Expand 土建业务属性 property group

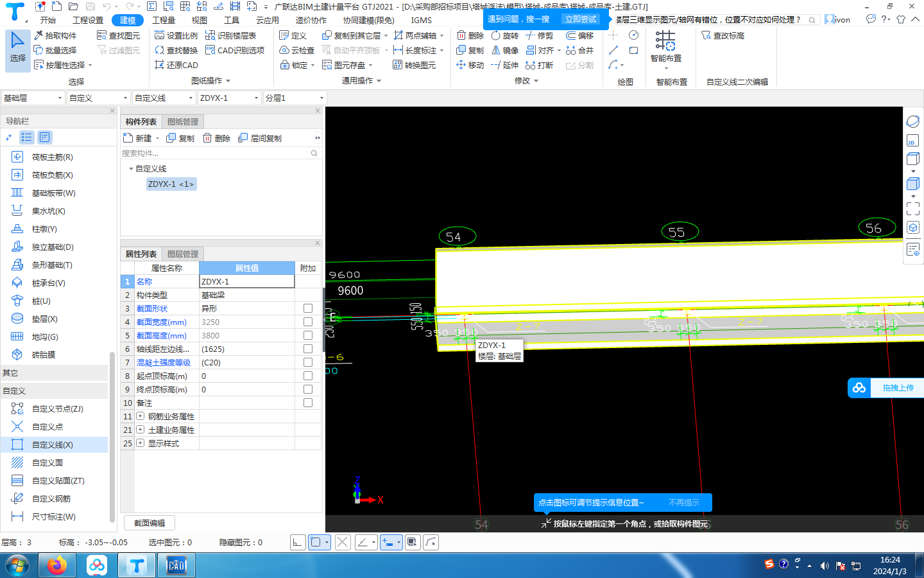(x=140, y=430)
